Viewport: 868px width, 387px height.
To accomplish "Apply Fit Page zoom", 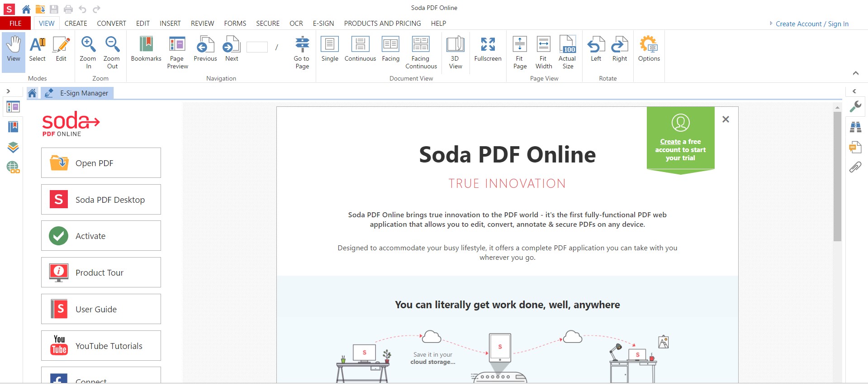I will coord(520,52).
